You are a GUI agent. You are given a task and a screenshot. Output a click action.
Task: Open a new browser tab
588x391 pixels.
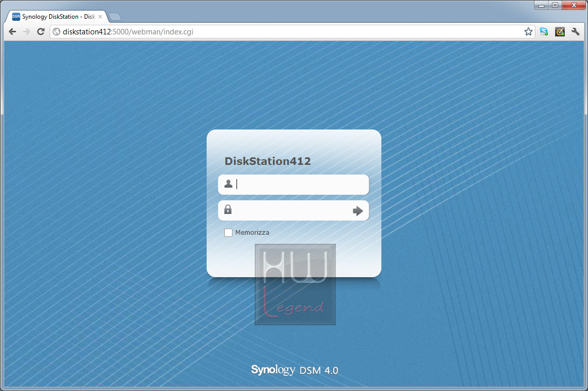pos(115,17)
